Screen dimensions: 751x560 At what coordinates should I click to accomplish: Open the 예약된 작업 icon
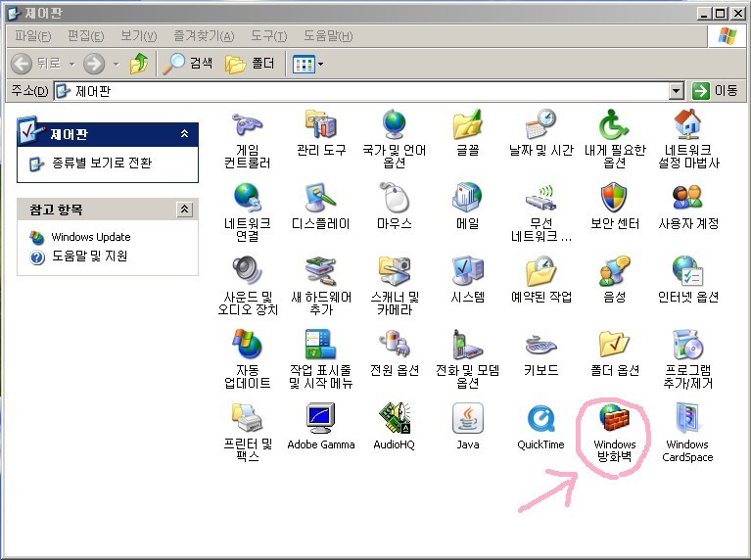tap(540, 271)
